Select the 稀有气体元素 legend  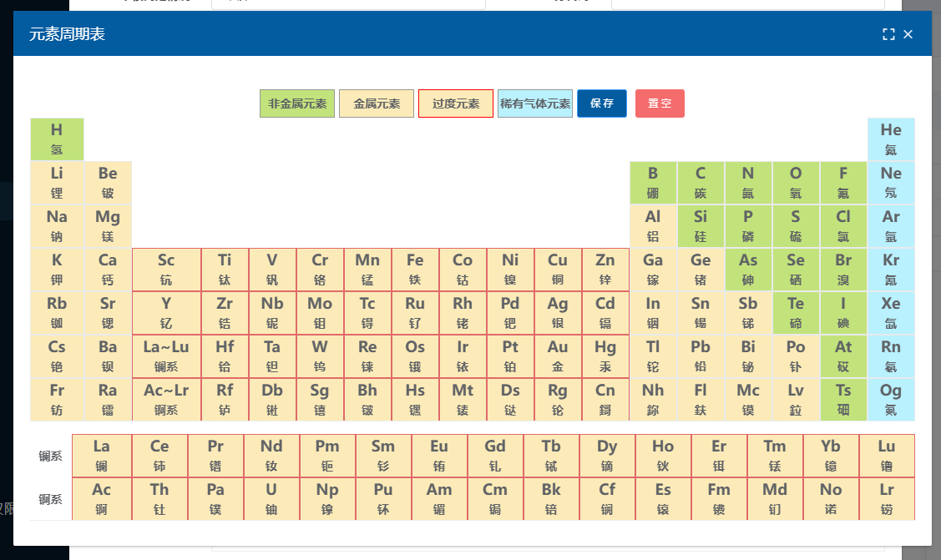click(534, 103)
